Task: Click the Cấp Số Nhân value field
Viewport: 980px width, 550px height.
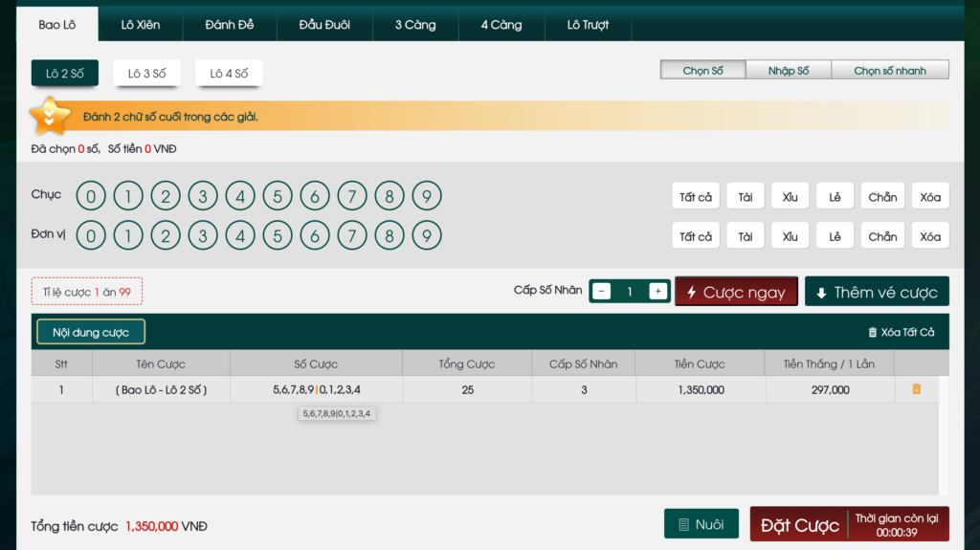Action: click(630, 292)
